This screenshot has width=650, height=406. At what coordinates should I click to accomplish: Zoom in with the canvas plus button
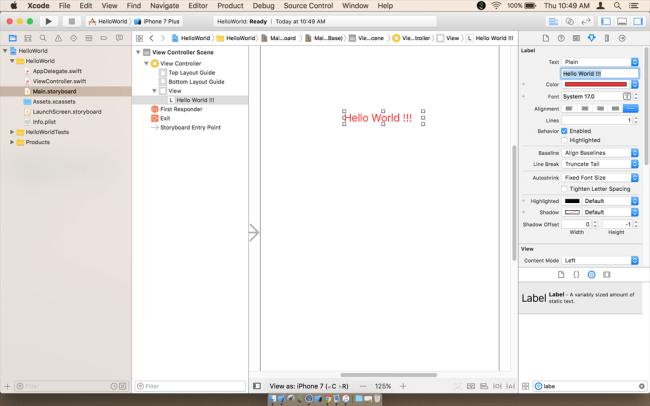[403, 386]
